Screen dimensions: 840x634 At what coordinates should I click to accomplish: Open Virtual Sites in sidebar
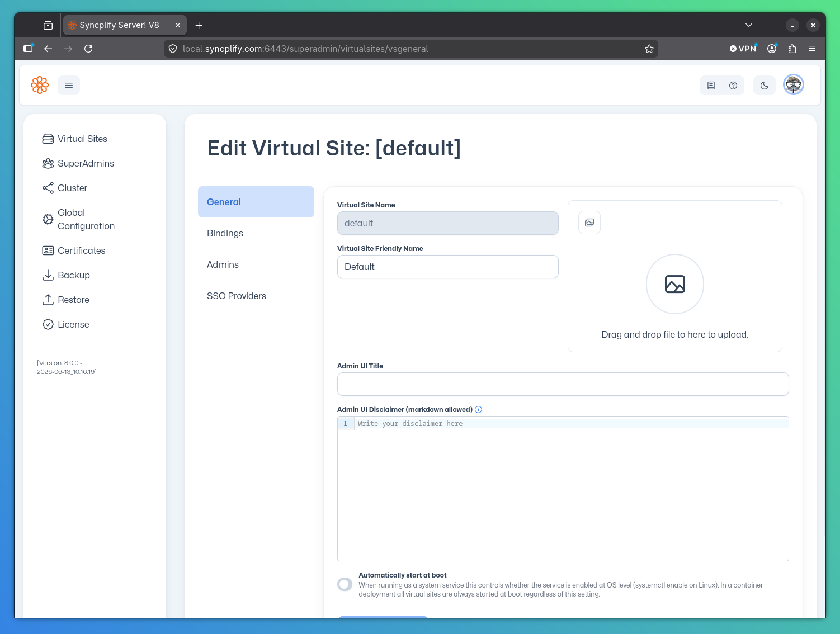coord(75,139)
